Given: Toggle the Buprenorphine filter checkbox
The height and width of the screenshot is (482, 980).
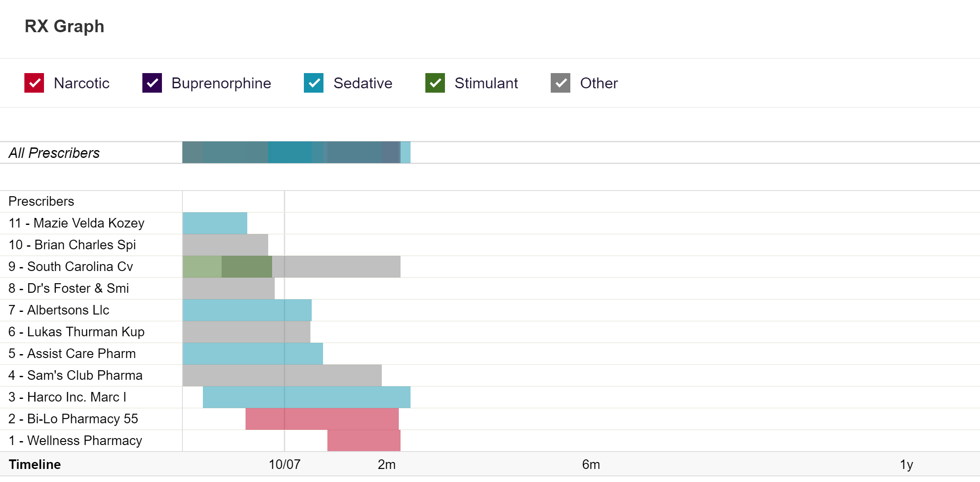Looking at the screenshot, I should pos(152,83).
